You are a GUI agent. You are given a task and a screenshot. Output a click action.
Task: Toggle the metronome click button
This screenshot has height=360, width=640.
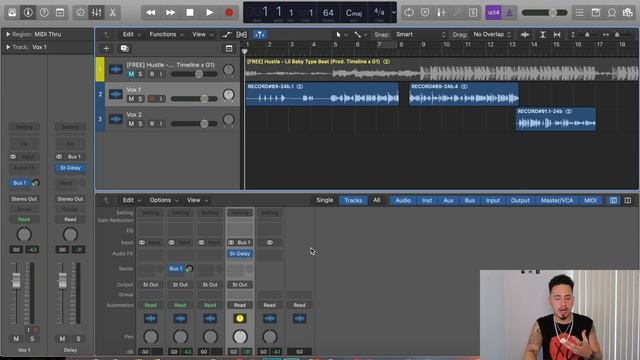point(509,13)
